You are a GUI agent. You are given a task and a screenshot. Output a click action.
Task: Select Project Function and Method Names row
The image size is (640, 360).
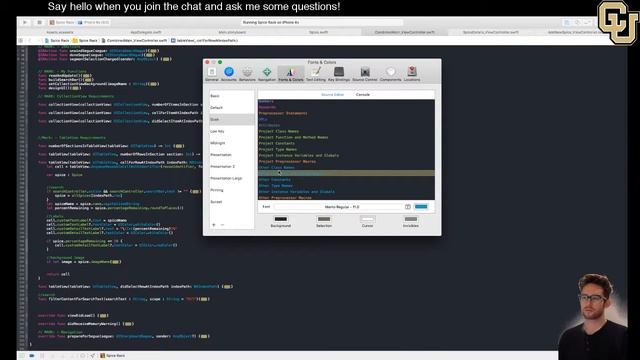pos(346,138)
